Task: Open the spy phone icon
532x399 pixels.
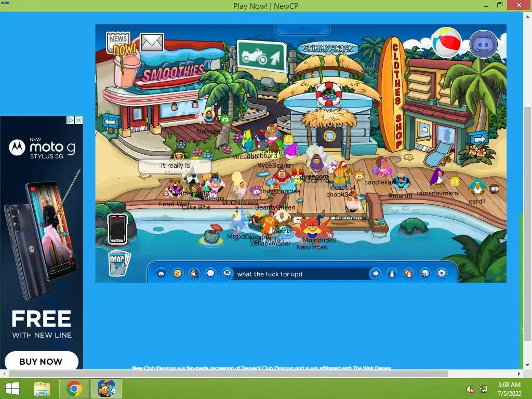Action: pos(118,229)
